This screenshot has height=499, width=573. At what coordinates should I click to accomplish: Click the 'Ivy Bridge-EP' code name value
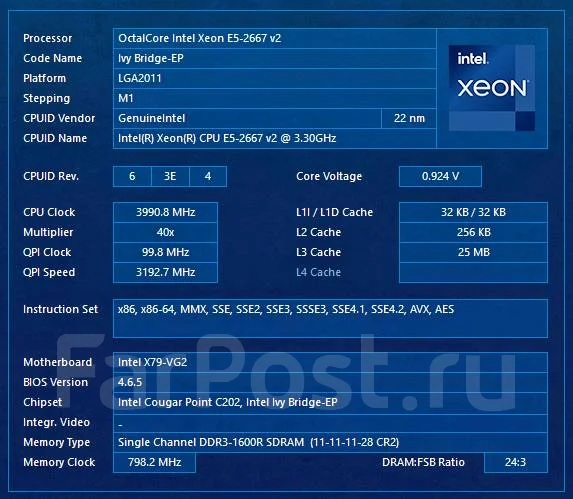coord(151,58)
